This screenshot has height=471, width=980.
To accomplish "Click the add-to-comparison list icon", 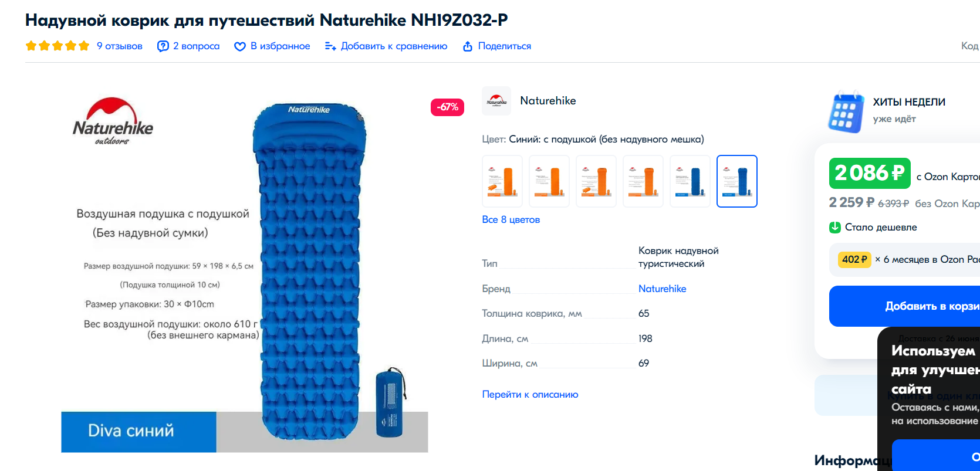I will [330, 46].
